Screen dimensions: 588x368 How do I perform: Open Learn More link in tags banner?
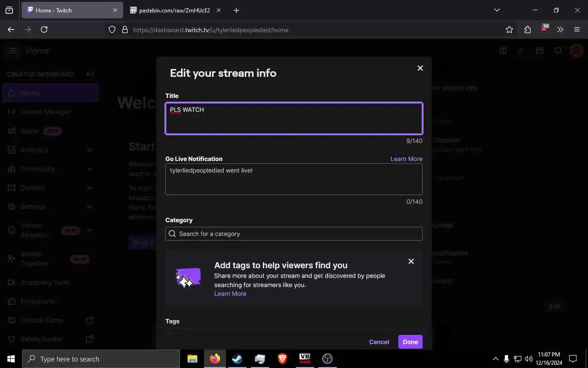point(230,293)
